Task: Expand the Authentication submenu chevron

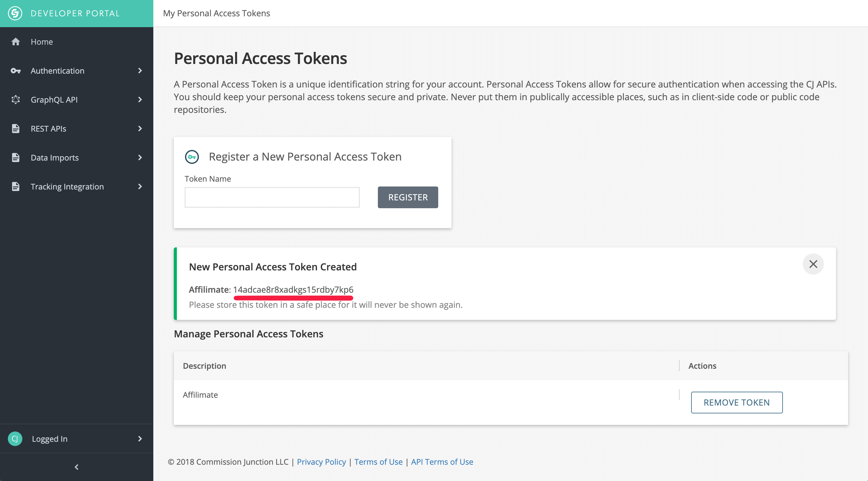Action: click(140, 71)
